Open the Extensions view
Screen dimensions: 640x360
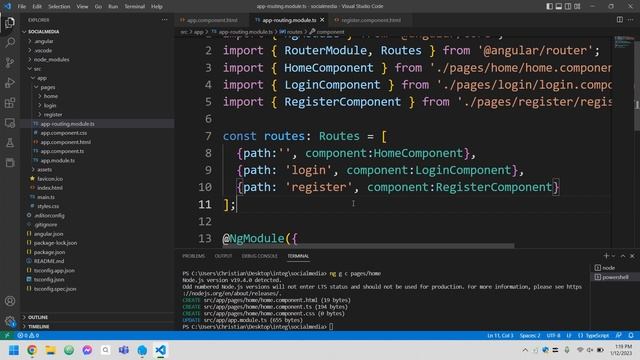tap(10, 102)
